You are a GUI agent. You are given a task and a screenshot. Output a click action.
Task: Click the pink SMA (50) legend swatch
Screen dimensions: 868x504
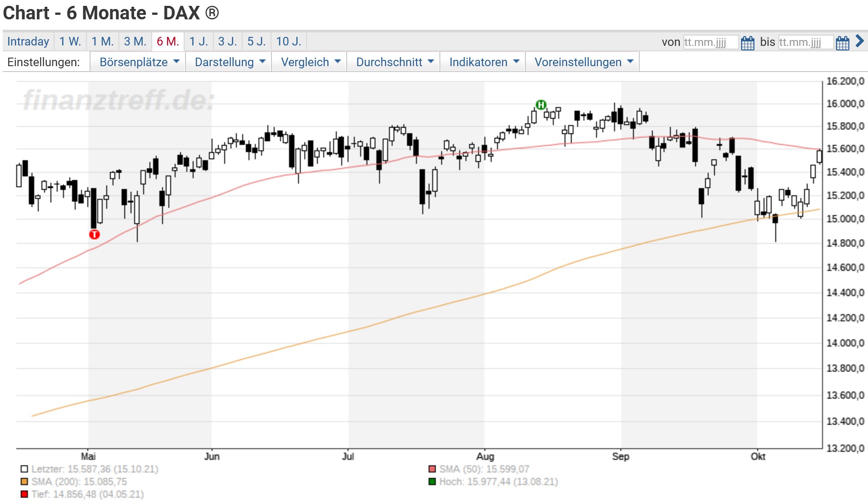(x=432, y=469)
